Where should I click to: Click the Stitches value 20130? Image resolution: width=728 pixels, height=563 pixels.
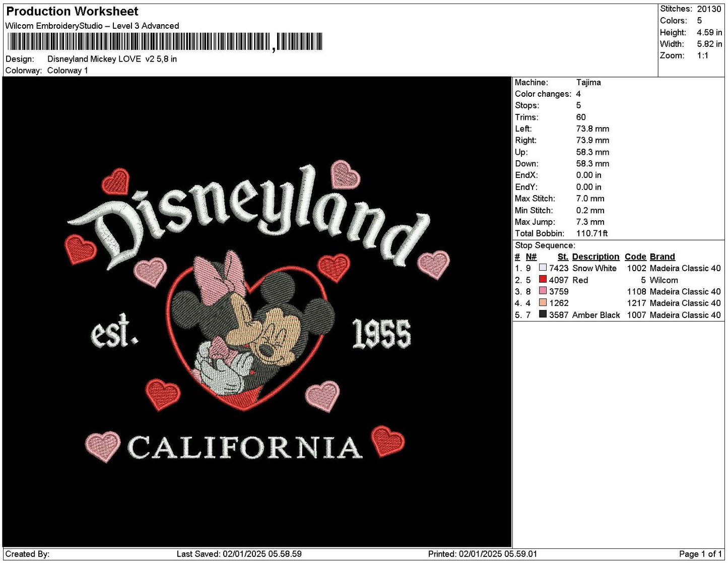click(709, 9)
